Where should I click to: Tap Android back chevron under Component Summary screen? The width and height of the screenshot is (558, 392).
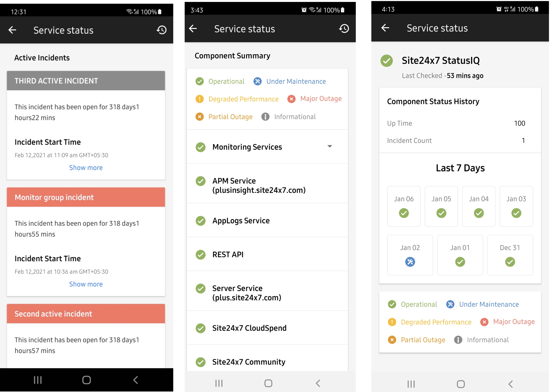(x=318, y=383)
